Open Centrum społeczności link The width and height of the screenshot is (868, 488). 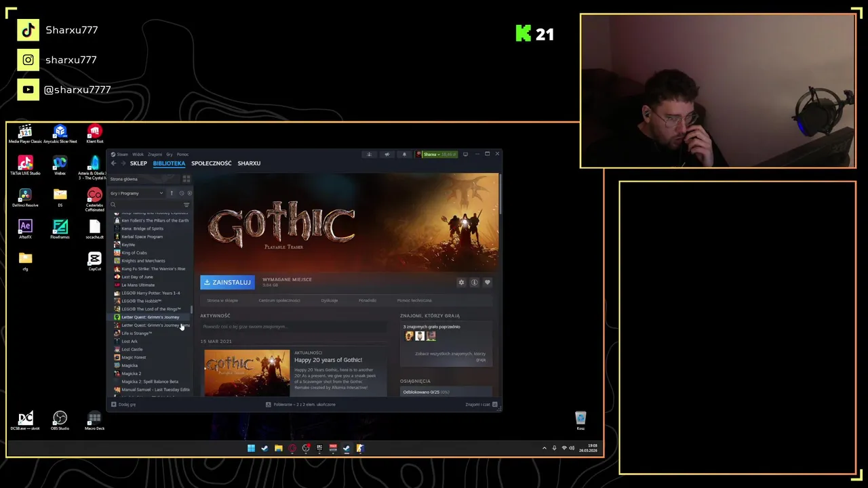point(279,300)
